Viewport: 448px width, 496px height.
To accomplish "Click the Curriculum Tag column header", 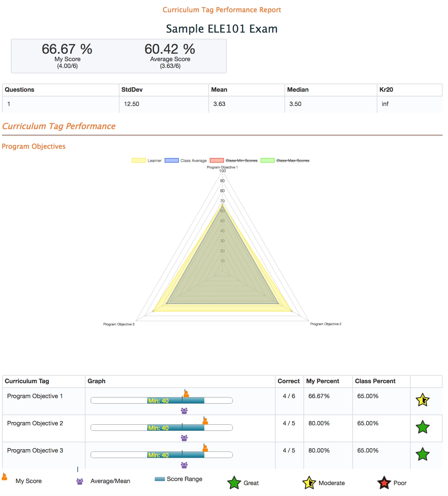I will (27, 381).
